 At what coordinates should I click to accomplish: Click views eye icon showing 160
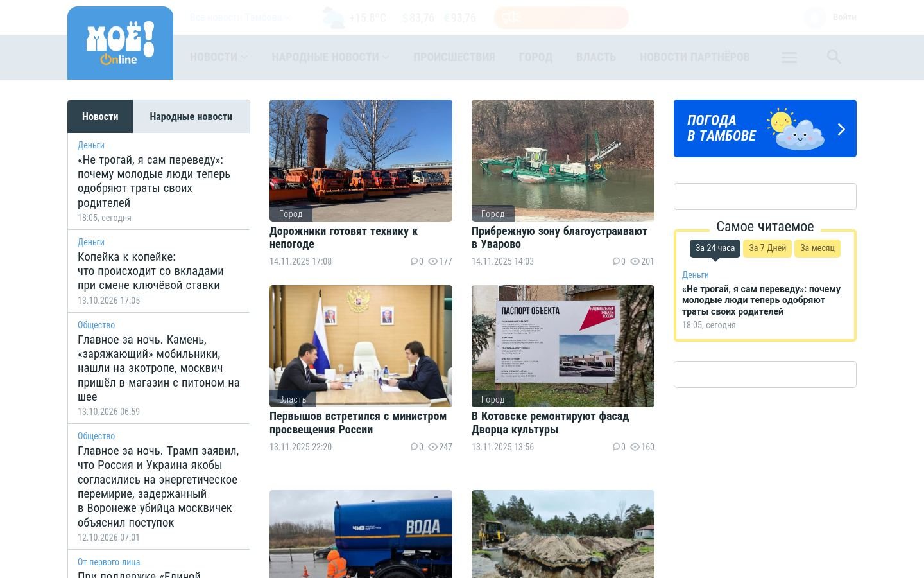pos(635,447)
